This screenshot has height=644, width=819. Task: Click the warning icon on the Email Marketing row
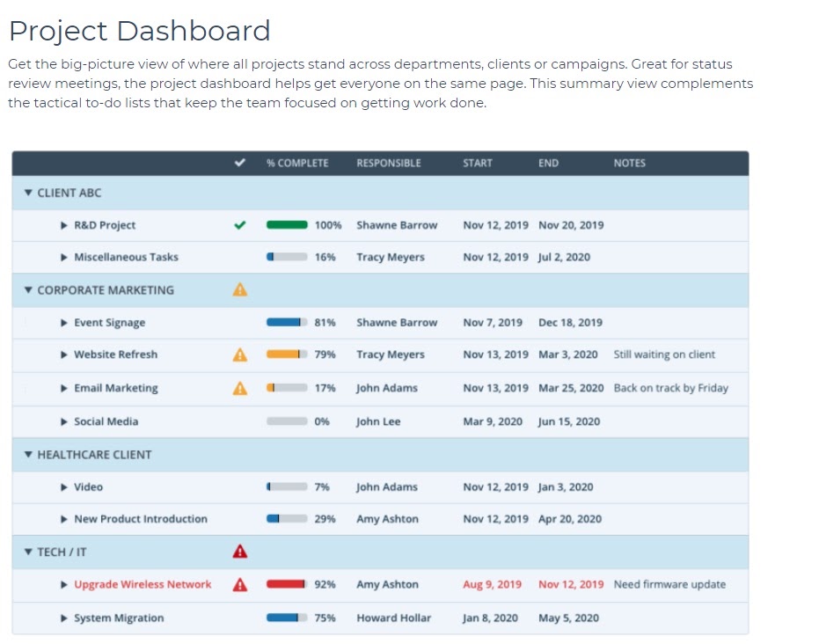(x=239, y=388)
